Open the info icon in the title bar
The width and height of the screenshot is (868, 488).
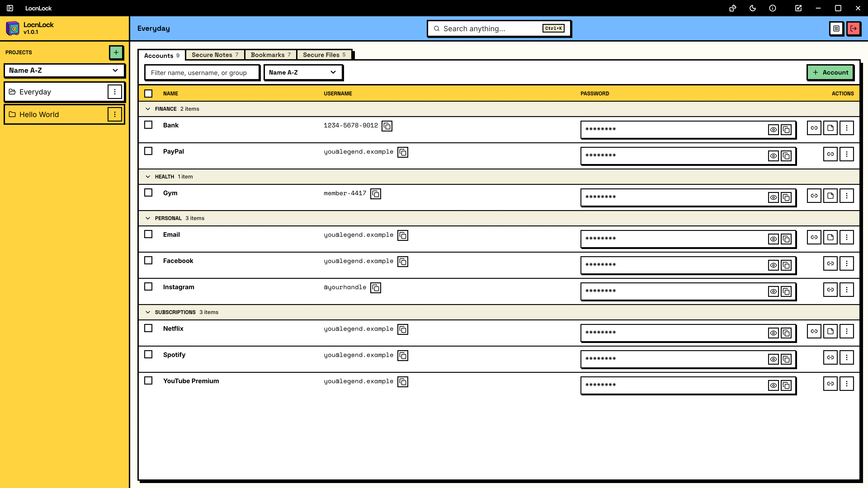point(773,8)
